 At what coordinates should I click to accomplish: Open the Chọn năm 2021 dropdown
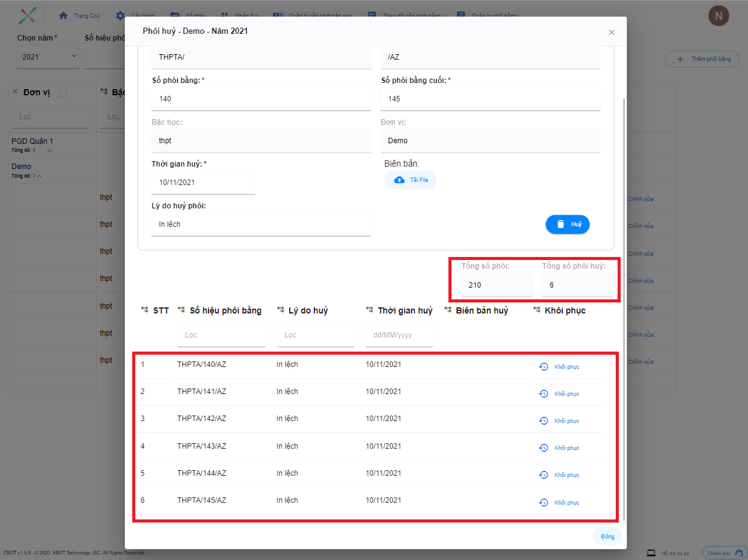pos(48,57)
